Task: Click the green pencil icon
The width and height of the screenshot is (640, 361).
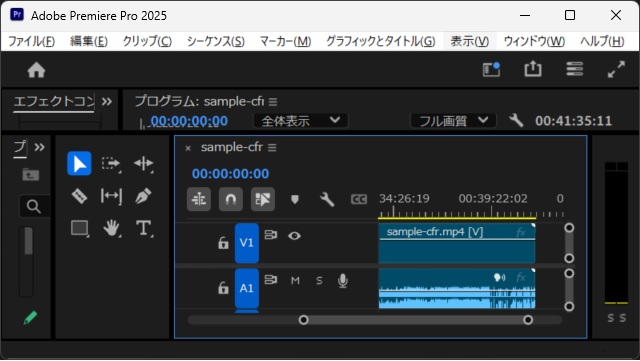Action: (30, 317)
